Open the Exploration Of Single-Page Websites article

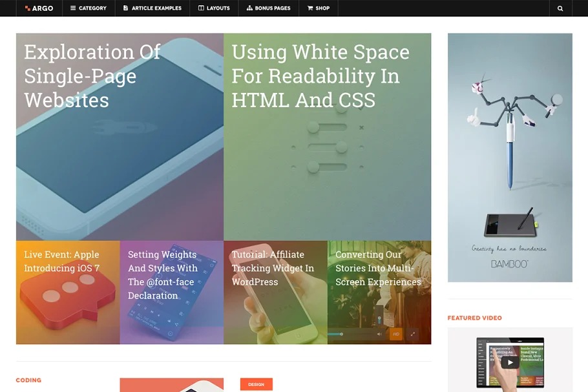[x=92, y=76]
